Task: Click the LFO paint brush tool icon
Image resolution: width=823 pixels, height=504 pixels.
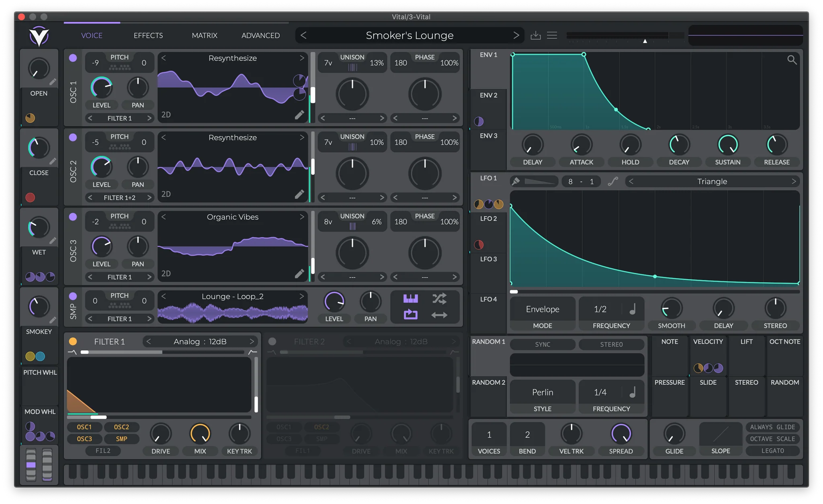Action: coord(516,181)
